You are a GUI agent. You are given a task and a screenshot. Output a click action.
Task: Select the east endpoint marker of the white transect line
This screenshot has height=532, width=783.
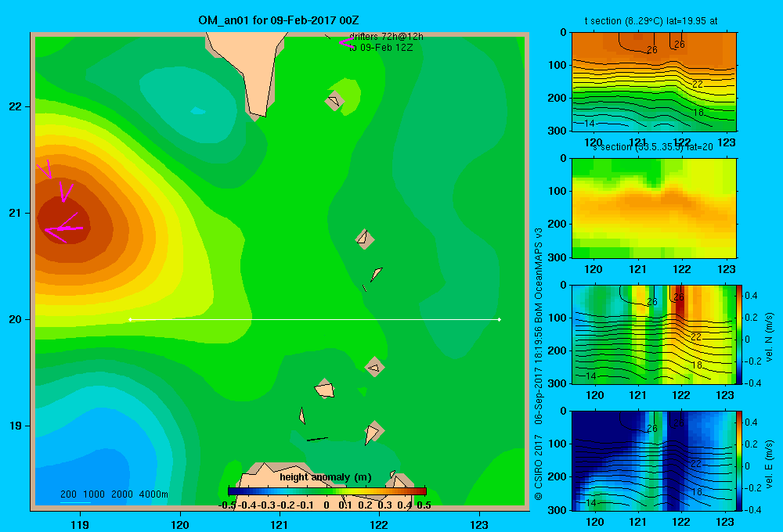coord(499,319)
